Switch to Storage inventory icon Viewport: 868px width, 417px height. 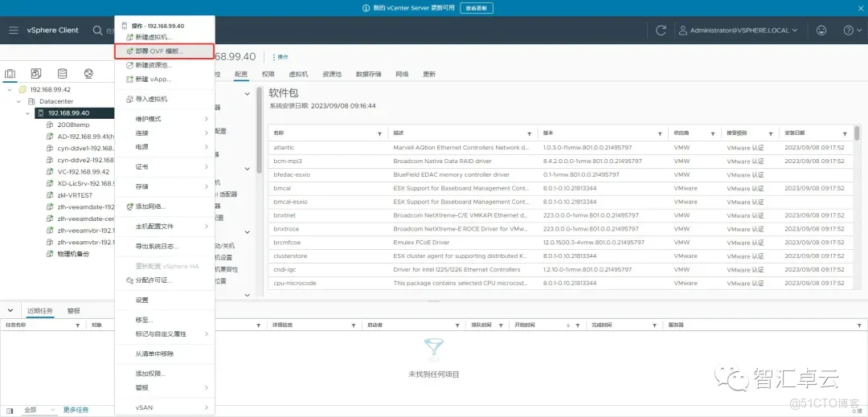coord(62,74)
